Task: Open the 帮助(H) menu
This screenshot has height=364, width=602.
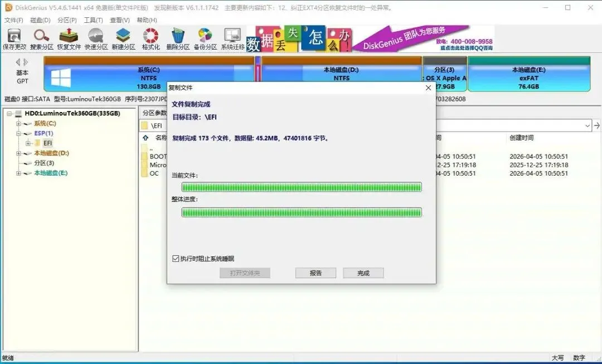Action: [x=147, y=20]
